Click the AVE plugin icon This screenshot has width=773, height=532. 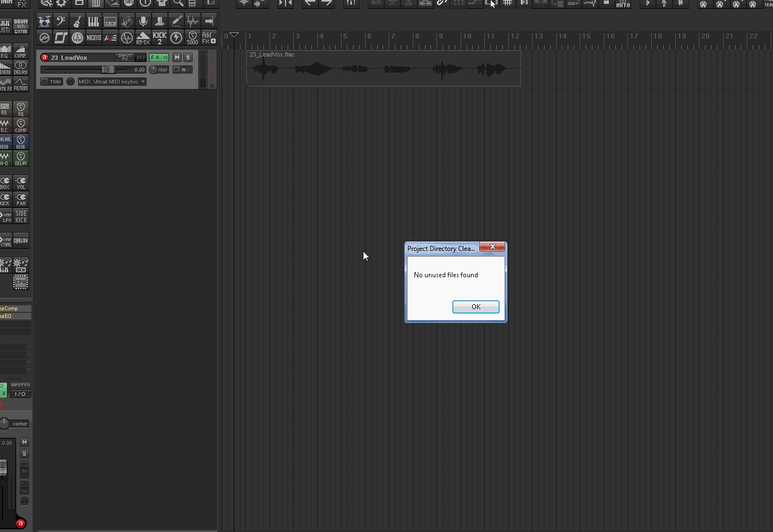[x=110, y=38]
